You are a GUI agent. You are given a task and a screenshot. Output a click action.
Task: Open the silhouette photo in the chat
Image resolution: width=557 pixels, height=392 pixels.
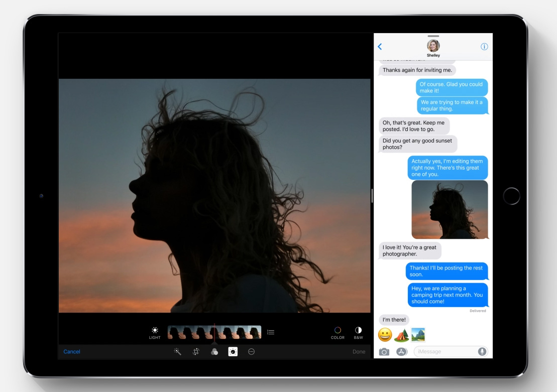click(450, 209)
